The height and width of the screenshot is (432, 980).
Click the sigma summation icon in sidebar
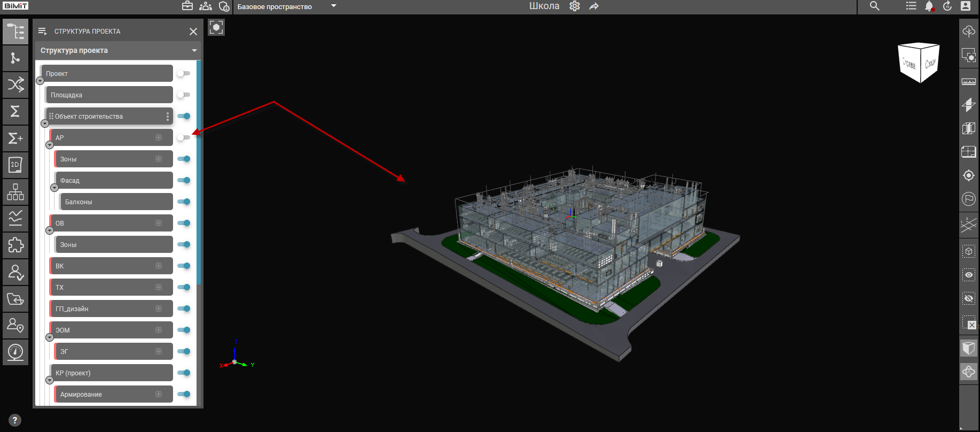pos(15,111)
